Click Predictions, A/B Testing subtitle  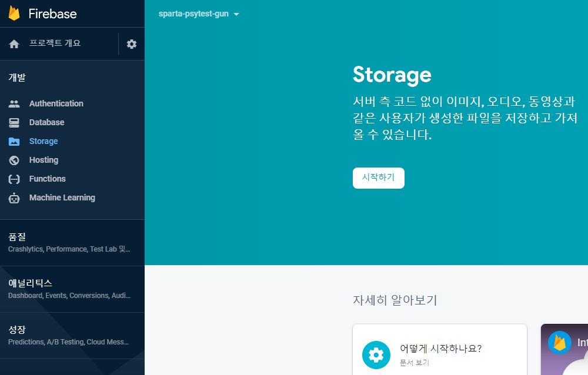click(x=68, y=342)
